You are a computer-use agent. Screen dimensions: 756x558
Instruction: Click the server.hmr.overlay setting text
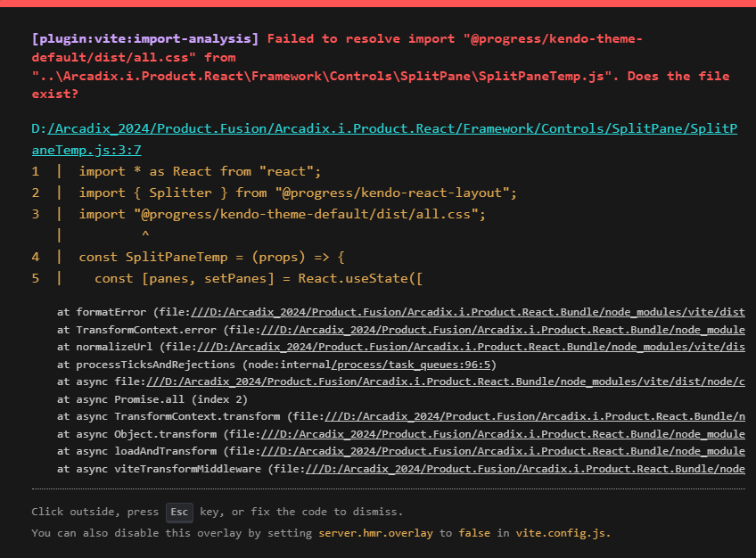coord(377,533)
